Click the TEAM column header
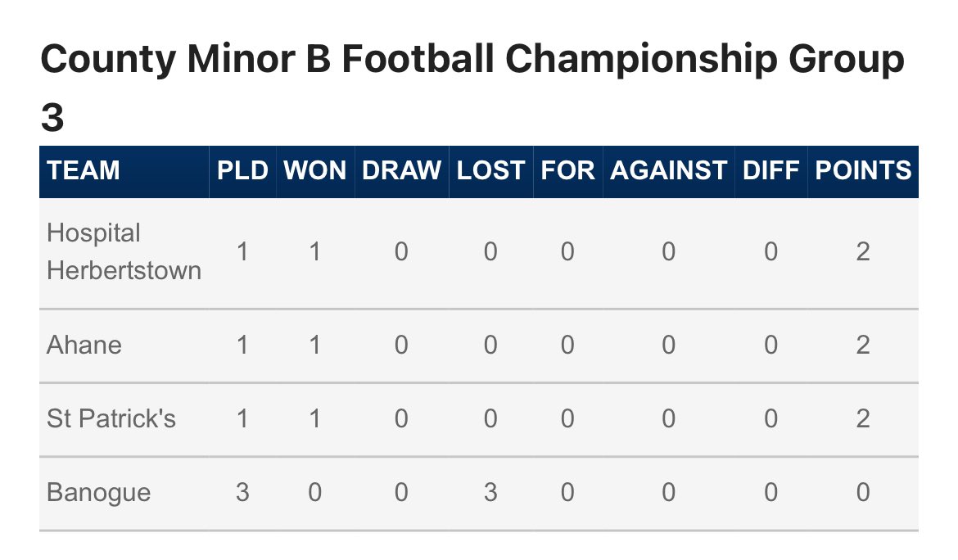The width and height of the screenshot is (958, 560). coord(83,170)
